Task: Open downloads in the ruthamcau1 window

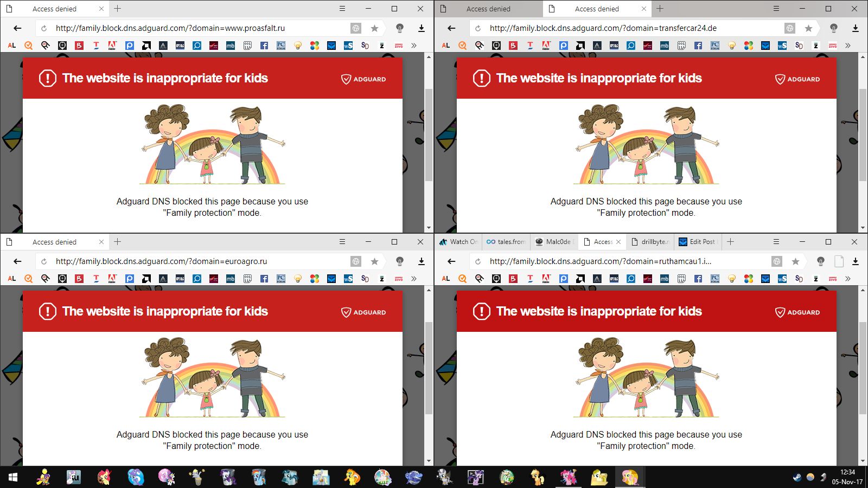Action: pos(856,261)
